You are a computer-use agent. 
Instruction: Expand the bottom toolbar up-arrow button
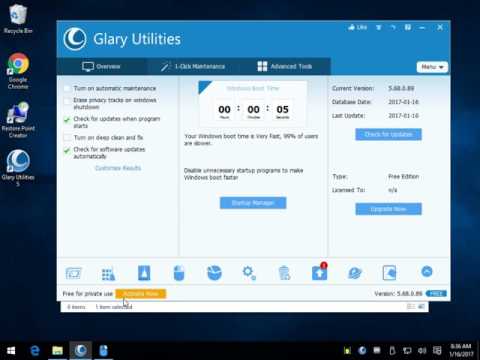pyautogui.click(x=427, y=272)
